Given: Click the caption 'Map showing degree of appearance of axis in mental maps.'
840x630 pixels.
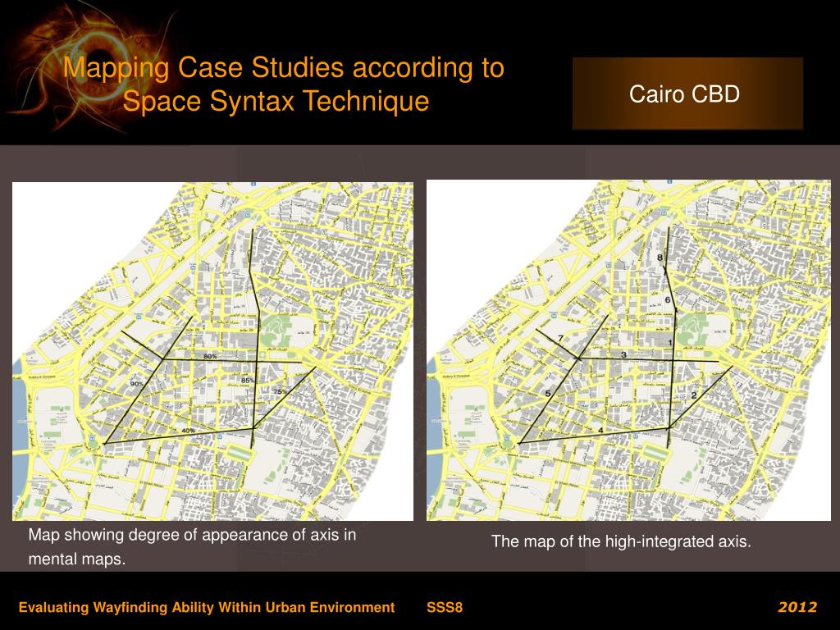Looking at the screenshot, I should (192, 546).
